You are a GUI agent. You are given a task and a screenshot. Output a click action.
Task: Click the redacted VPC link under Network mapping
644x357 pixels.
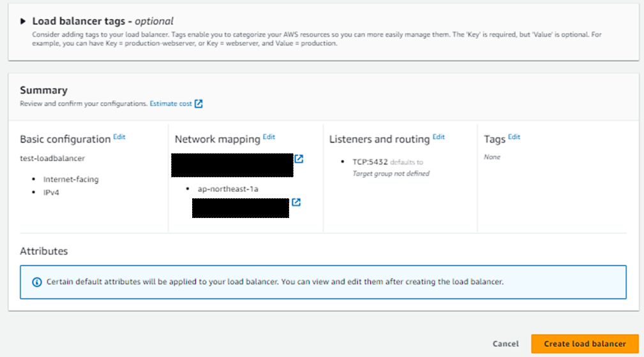[x=232, y=164]
